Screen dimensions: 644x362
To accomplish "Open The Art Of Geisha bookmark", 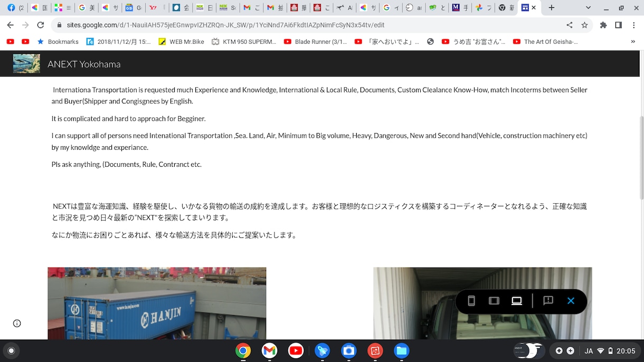I will 545,42.
